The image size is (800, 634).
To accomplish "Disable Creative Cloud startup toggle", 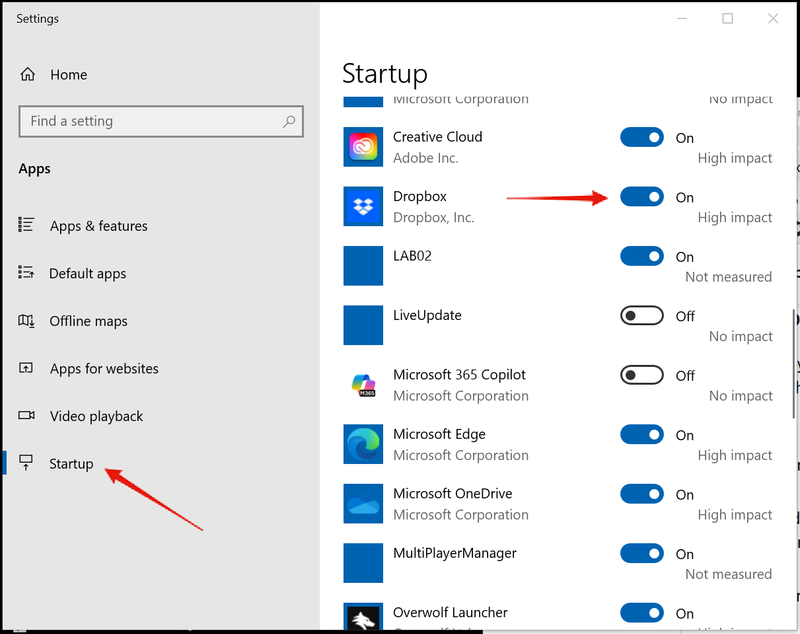I will coord(641,138).
